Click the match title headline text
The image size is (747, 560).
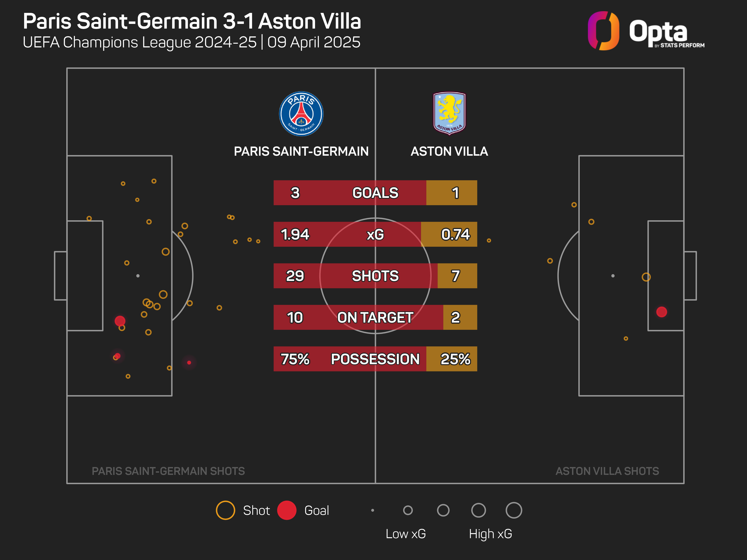click(192, 21)
